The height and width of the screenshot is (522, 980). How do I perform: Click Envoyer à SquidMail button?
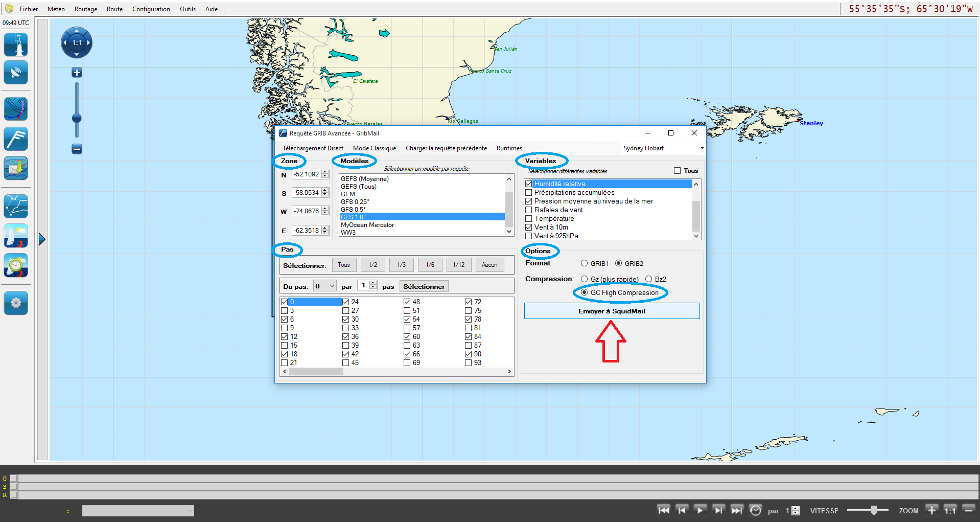click(x=612, y=311)
